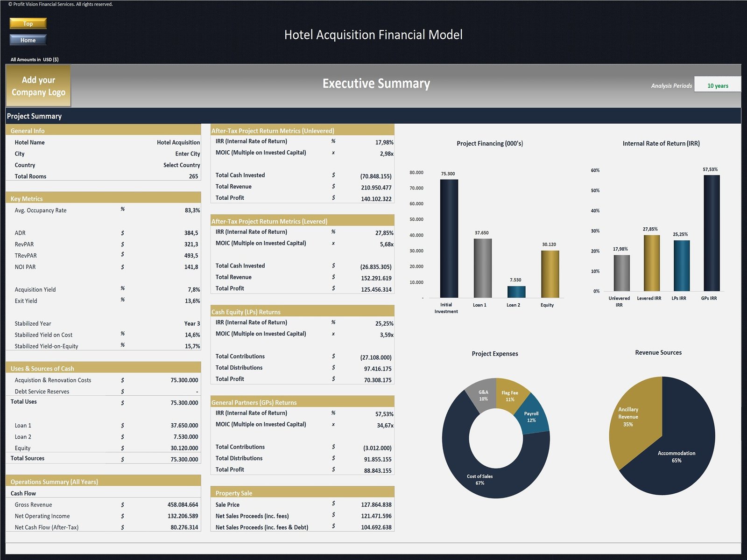747x560 pixels.
Task: Click the Hotel Name value cell
Action: pos(177,142)
